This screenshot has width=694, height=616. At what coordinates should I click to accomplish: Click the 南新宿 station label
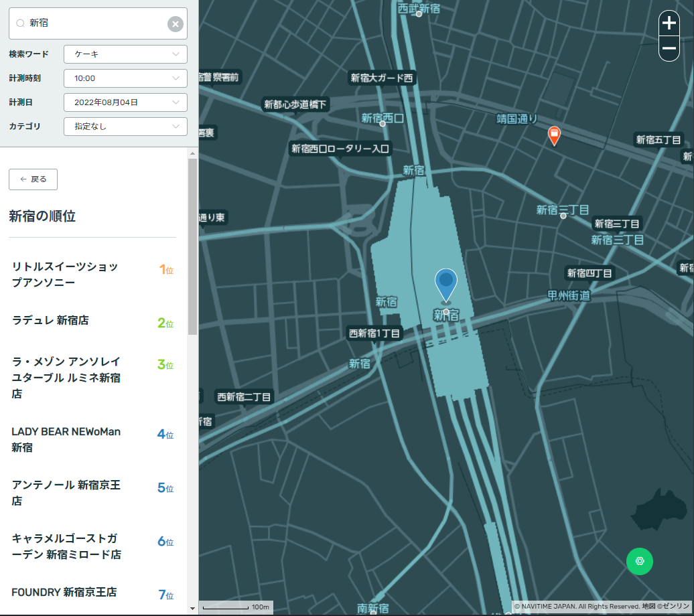(372, 609)
